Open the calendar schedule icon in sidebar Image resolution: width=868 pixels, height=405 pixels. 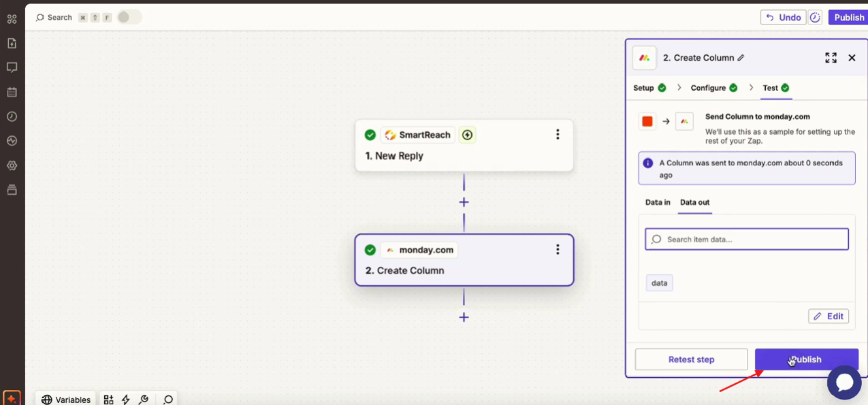click(12, 92)
